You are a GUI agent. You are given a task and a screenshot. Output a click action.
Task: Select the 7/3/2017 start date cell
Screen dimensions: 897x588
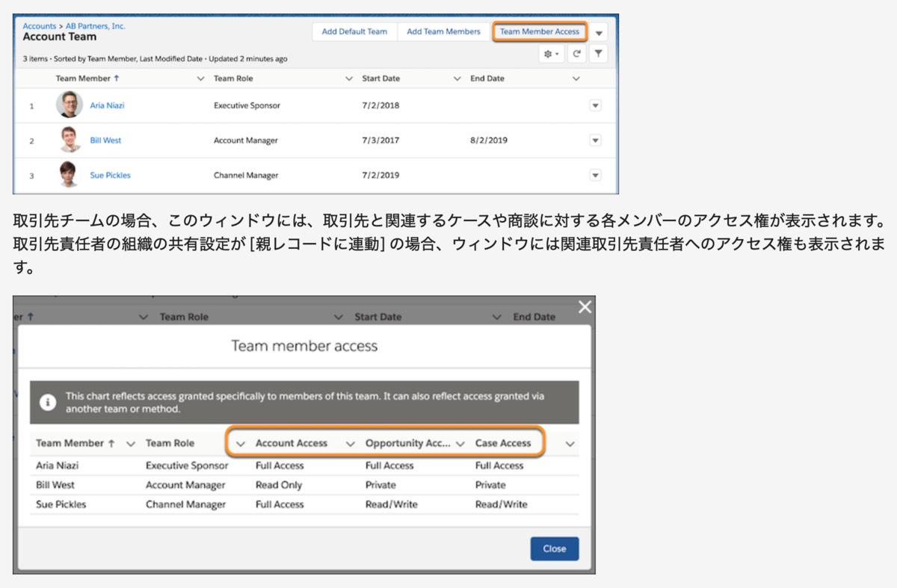click(x=380, y=140)
